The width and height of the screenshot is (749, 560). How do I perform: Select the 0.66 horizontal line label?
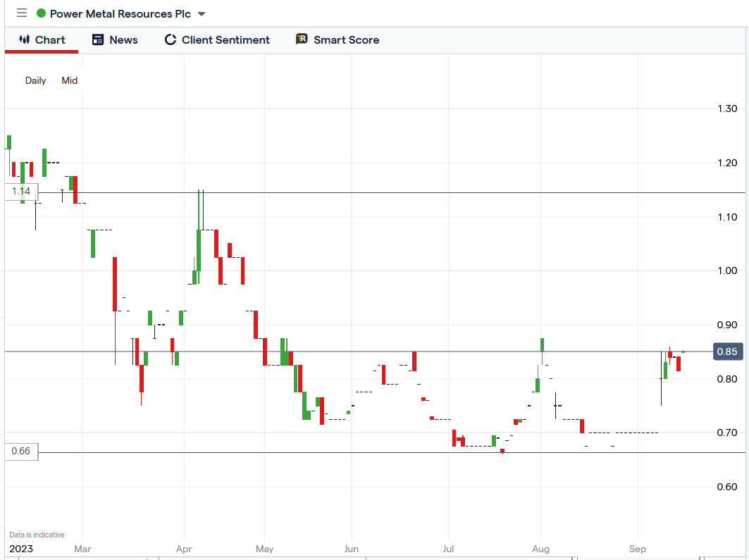(x=21, y=452)
